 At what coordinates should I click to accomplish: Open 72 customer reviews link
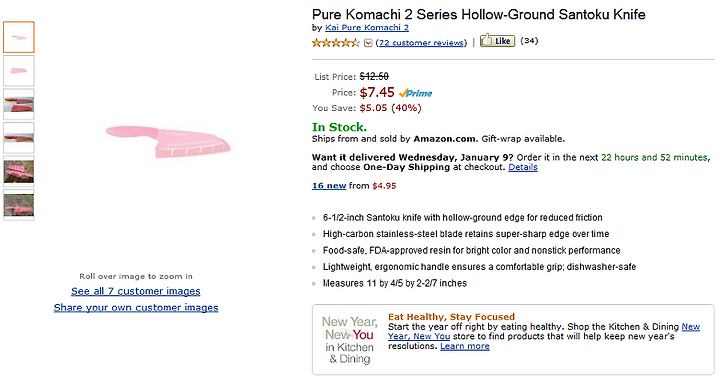(x=421, y=43)
